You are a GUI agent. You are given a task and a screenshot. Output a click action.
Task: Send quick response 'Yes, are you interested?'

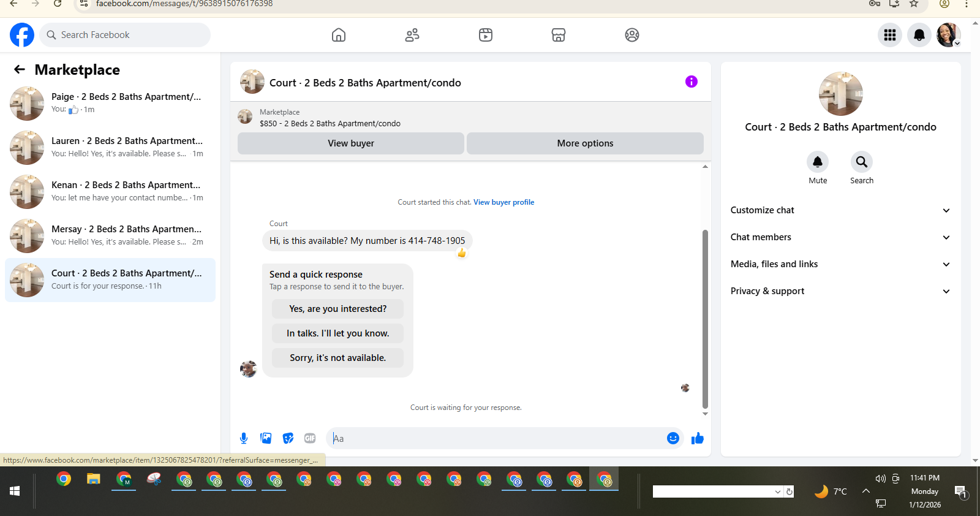338,309
